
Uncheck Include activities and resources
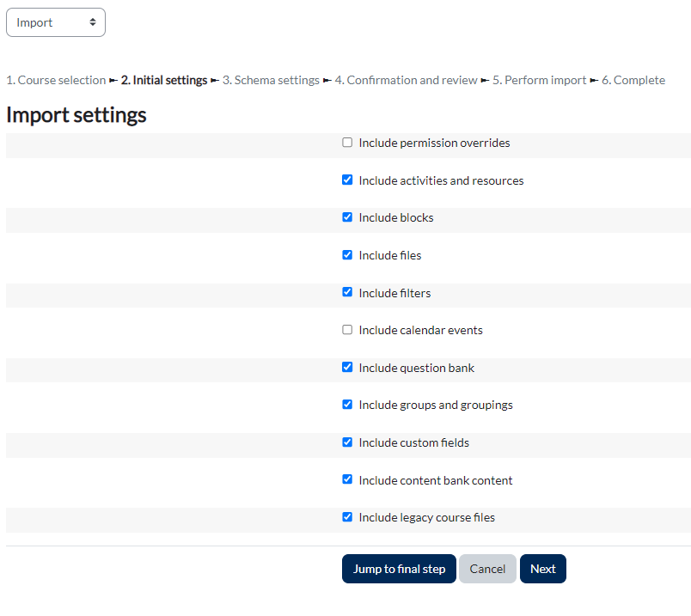coord(347,180)
